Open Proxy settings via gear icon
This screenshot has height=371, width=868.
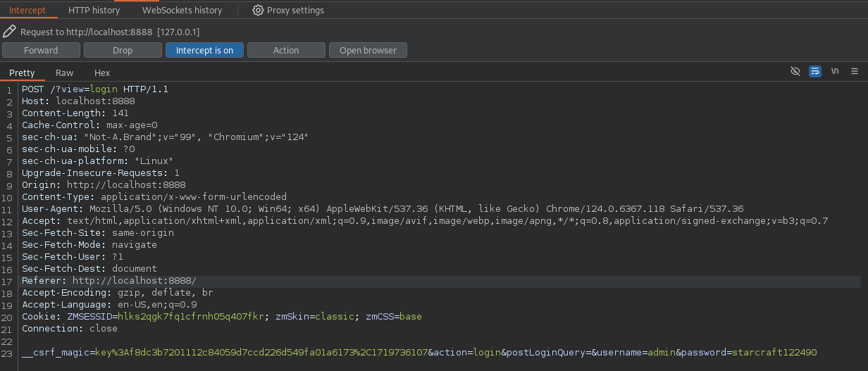click(x=258, y=11)
